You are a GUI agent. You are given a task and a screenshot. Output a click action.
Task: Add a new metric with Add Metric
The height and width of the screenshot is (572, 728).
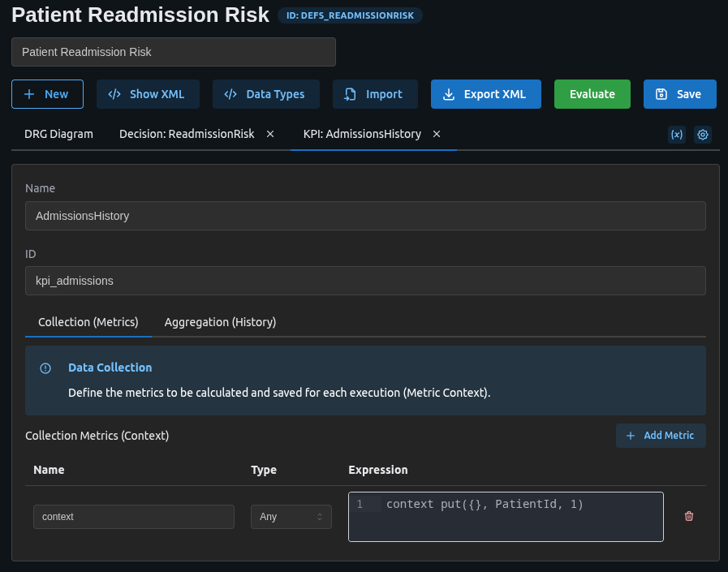tap(661, 436)
